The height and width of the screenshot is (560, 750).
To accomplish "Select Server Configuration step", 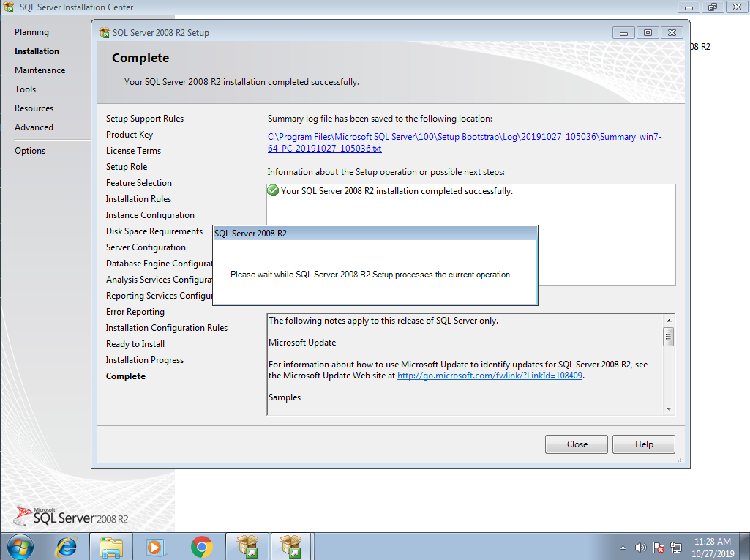I will [146, 247].
